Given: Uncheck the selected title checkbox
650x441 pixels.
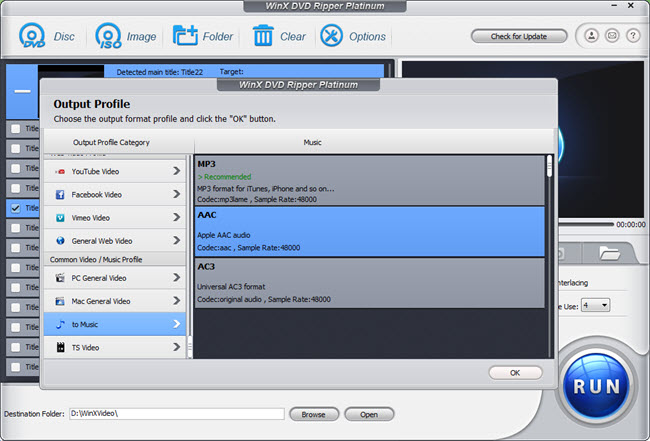Looking at the screenshot, I should point(15,208).
